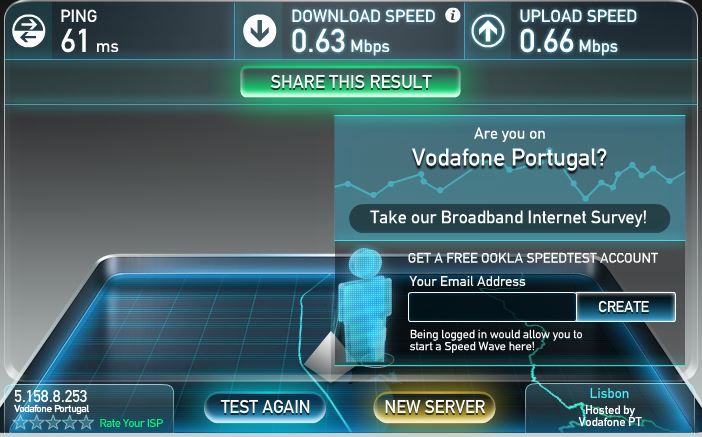Rate ISP with second star

[x=37, y=422]
